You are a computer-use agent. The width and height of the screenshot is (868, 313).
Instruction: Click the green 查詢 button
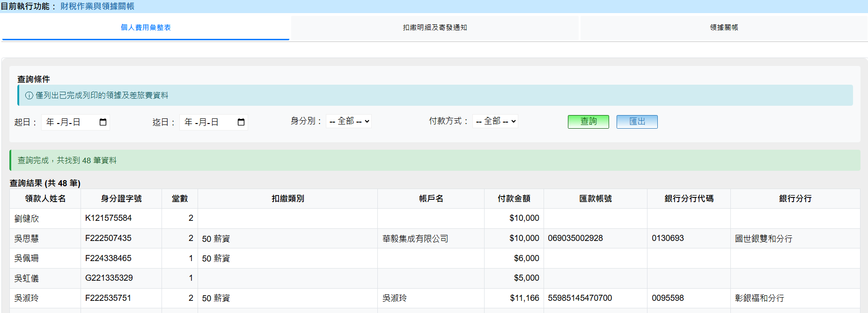(588, 122)
